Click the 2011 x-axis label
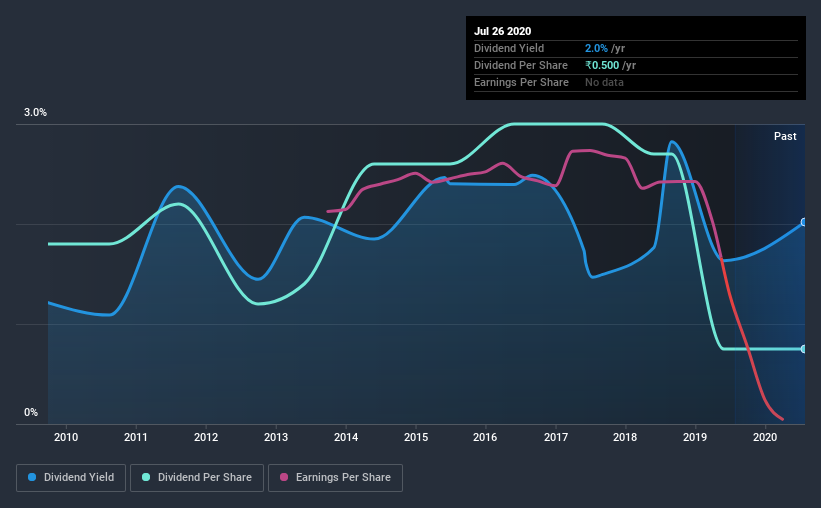Screen dimensions: 821x508 point(136,437)
